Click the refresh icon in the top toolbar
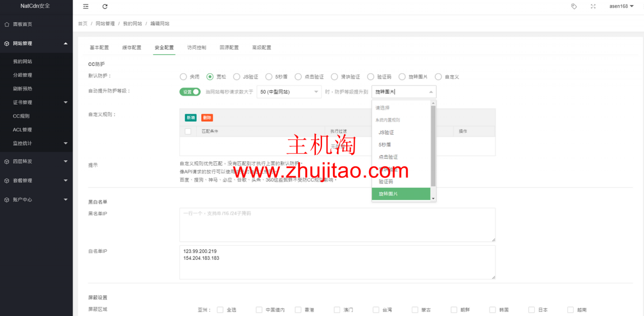The image size is (644, 316). pos(105,7)
